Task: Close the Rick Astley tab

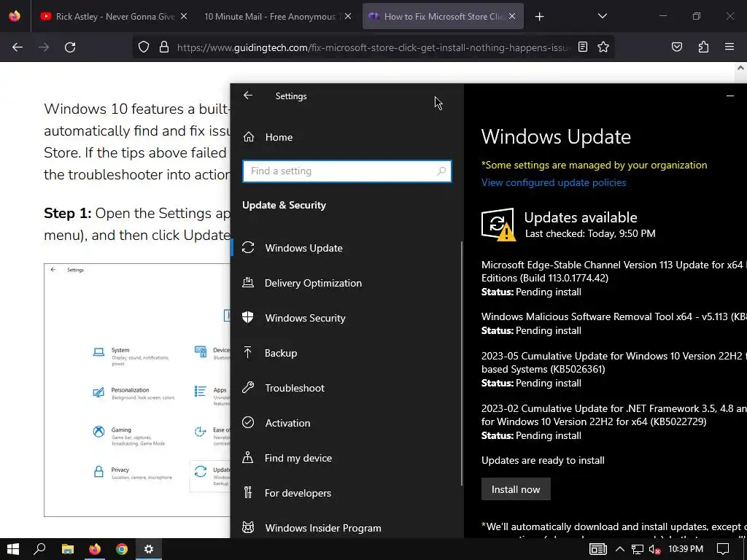Action: pos(184,16)
